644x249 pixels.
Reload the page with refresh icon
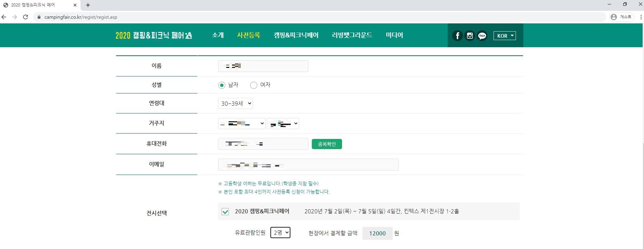tap(25, 17)
